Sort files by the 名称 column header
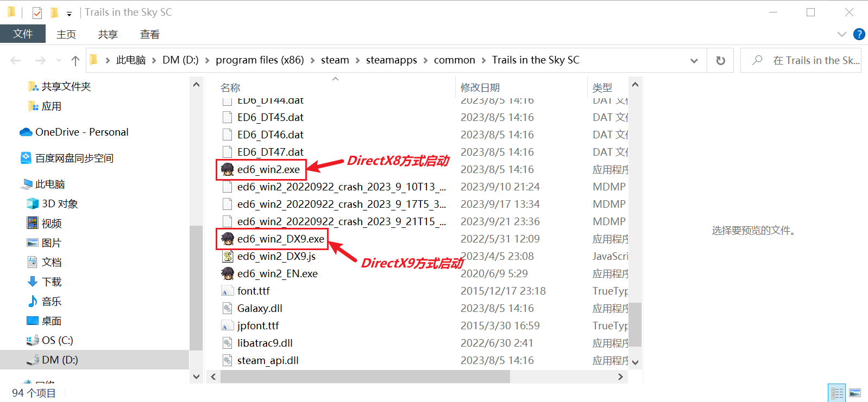 coord(230,87)
